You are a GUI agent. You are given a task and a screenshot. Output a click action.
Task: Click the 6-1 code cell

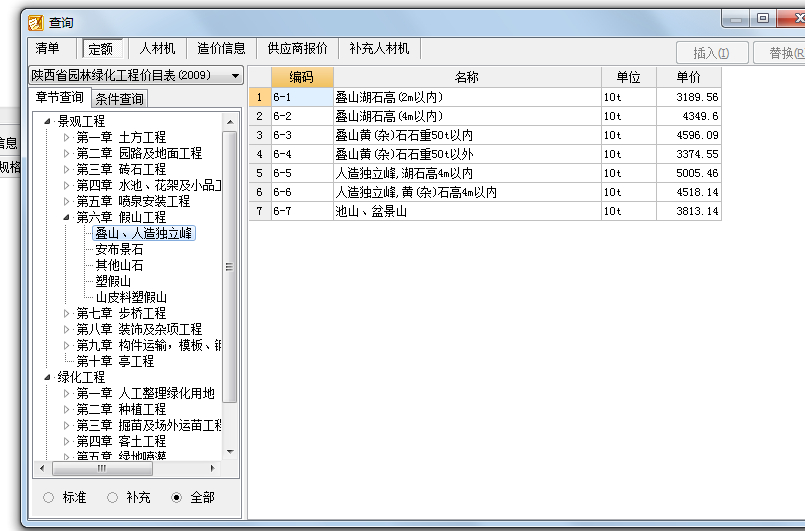point(302,97)
